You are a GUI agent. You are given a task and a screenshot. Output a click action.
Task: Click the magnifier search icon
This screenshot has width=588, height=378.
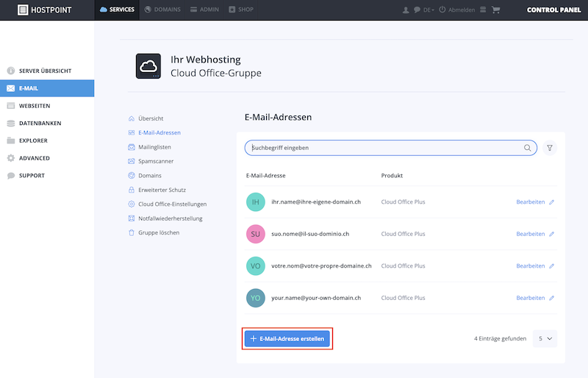click(527, 148)
